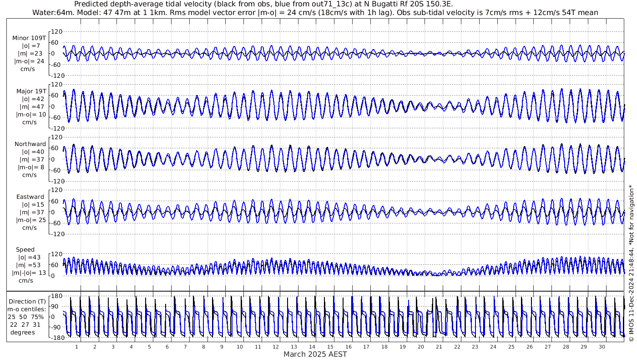Click day '1' on the date axis

pyautogui.click(x=76, y=347)
